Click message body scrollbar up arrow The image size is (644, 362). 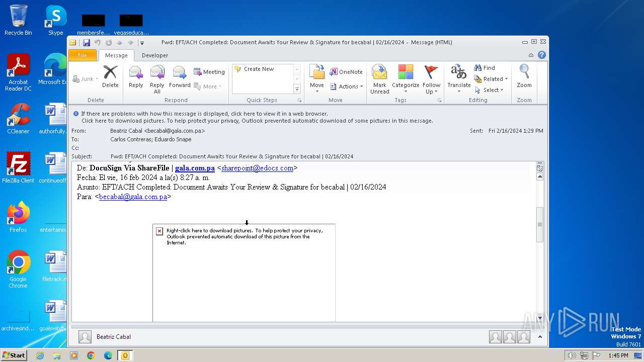[x=540, y=176]
